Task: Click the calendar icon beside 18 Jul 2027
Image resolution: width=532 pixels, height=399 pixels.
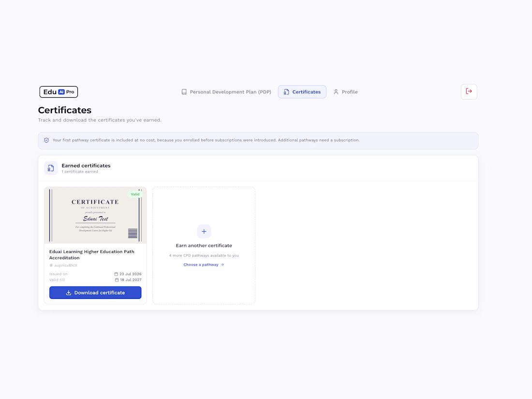Action: click(117, 280)
